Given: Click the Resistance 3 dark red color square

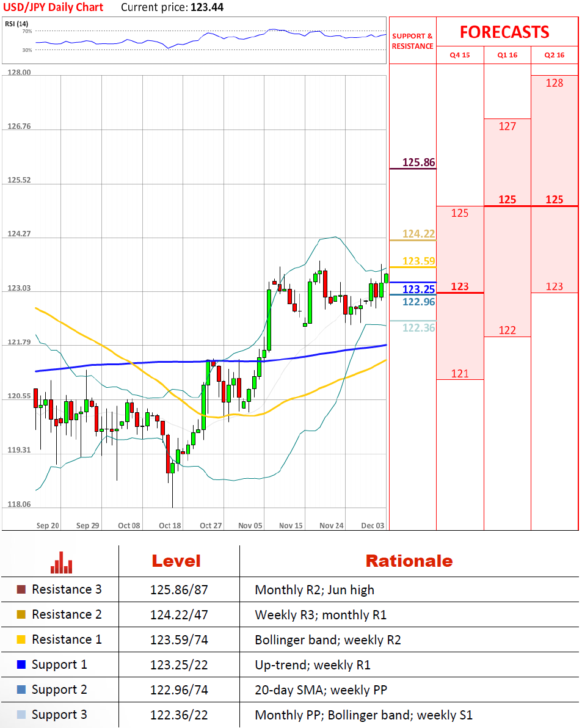Looking at the screenshot, I should [21, 589].
